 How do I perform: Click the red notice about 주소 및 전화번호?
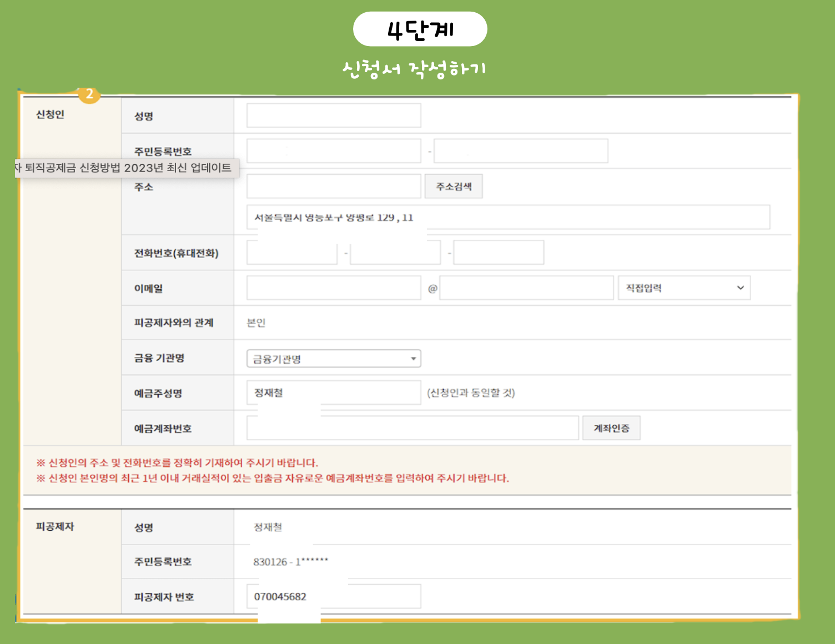(177, 462)
